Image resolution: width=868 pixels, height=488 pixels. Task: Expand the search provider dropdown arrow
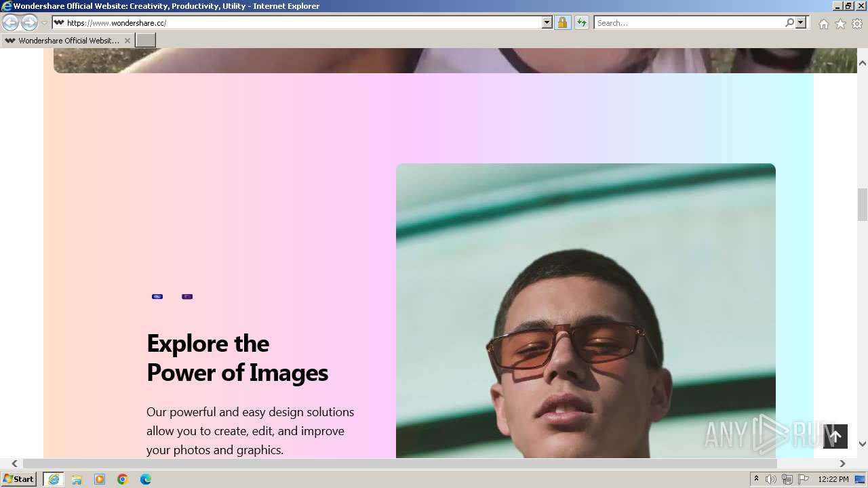[801, 22]
